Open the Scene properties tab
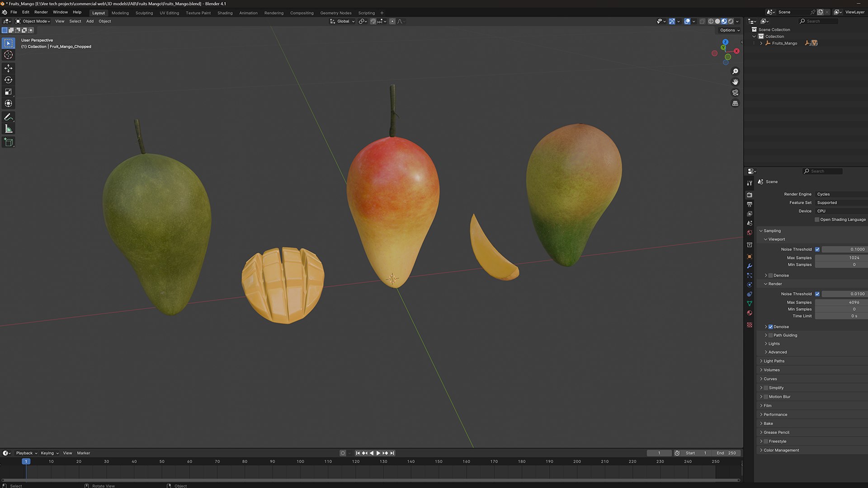The height and width of the screenshot is (488, 868). pos(750,223)
